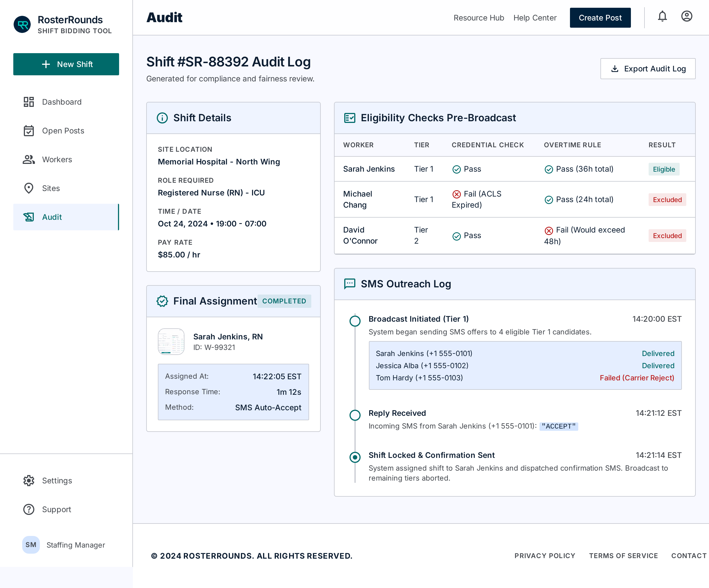Click the Broadcast Initiated timeline marker
This screenshot has width=709, height=588.
point(355,321)
